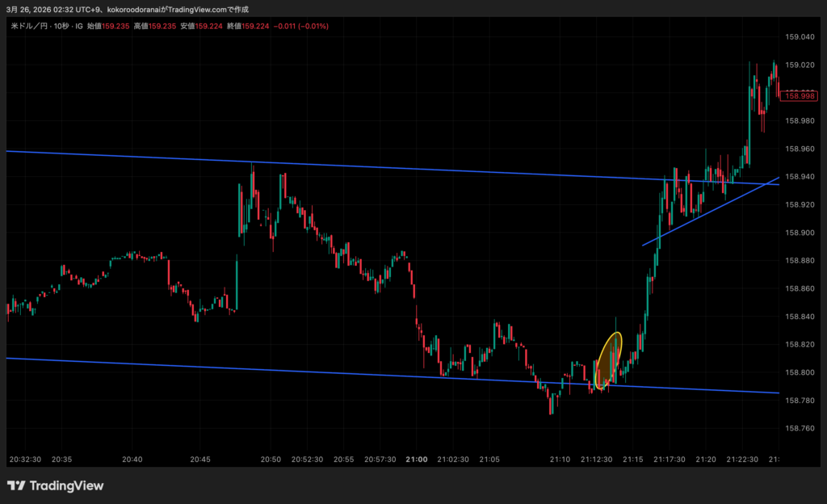827x504 pixels.
Task: Click the red 158.998 current price tag
Action: pyautogui.click(x=799, y=95)
